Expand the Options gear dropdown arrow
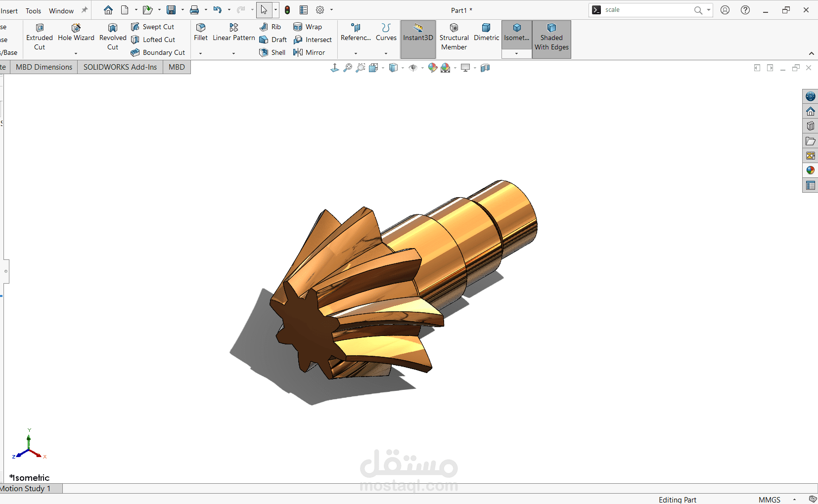This screenshot has height=504, width=818. pos(331,10)
